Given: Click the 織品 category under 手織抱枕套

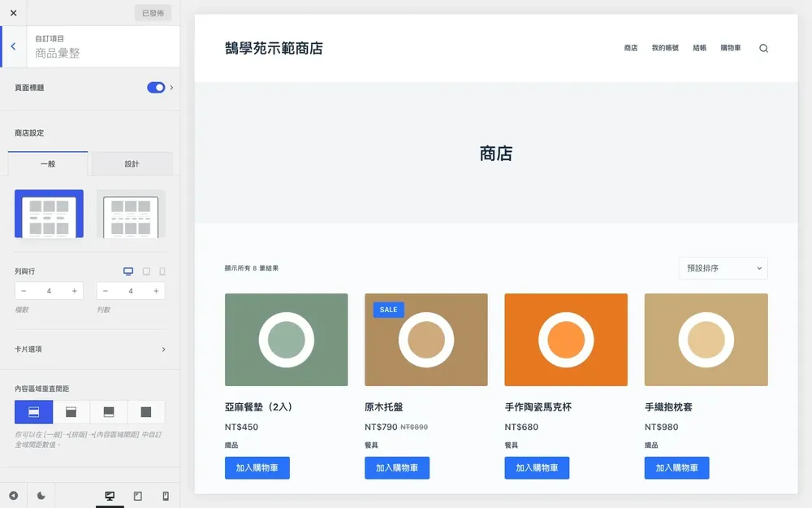Looking at the screenshot, I should coord(651,445).
